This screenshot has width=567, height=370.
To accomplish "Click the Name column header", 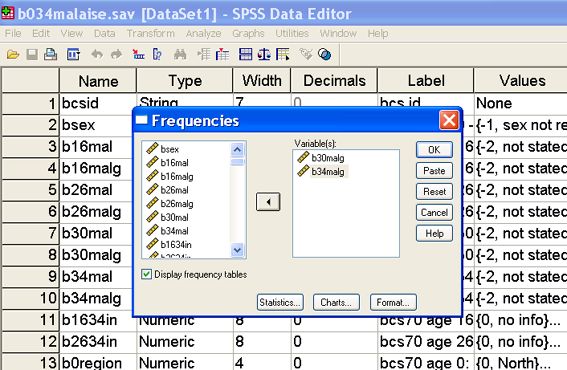I will click(x=98, y=80).
